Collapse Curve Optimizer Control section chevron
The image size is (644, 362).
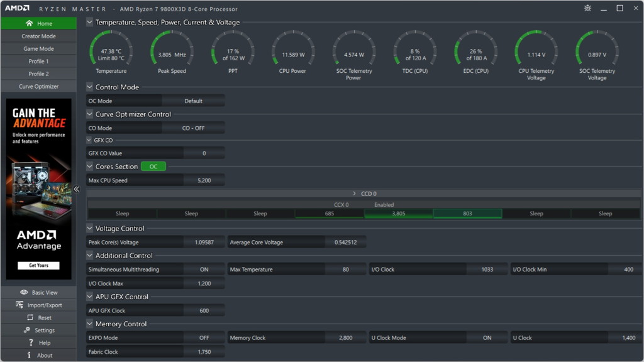pos(89,114)
